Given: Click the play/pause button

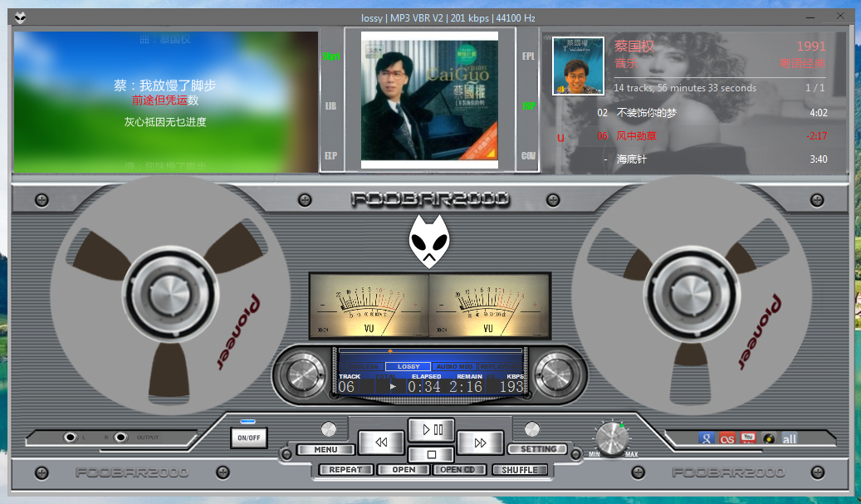Looking at the screenshot, I should click(x=431, y=430).
